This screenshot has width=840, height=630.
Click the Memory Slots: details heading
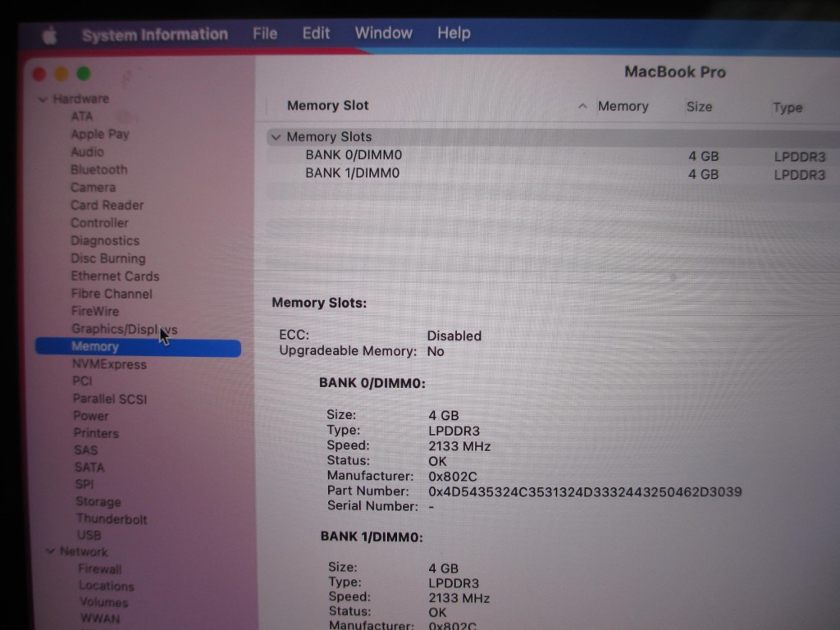click(x=319, y=303)
